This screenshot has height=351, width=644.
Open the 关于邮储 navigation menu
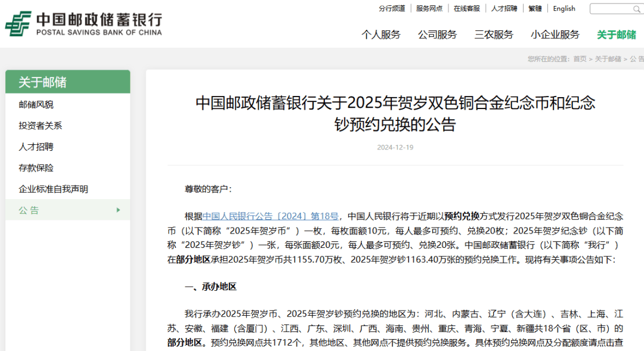click(x=617, y=35)
